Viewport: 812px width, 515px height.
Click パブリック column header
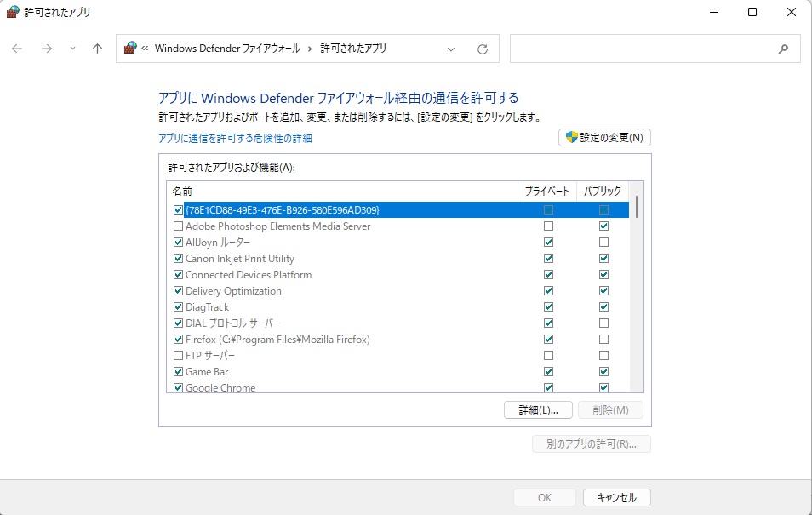pyautogui.click(x=603, y=192)
